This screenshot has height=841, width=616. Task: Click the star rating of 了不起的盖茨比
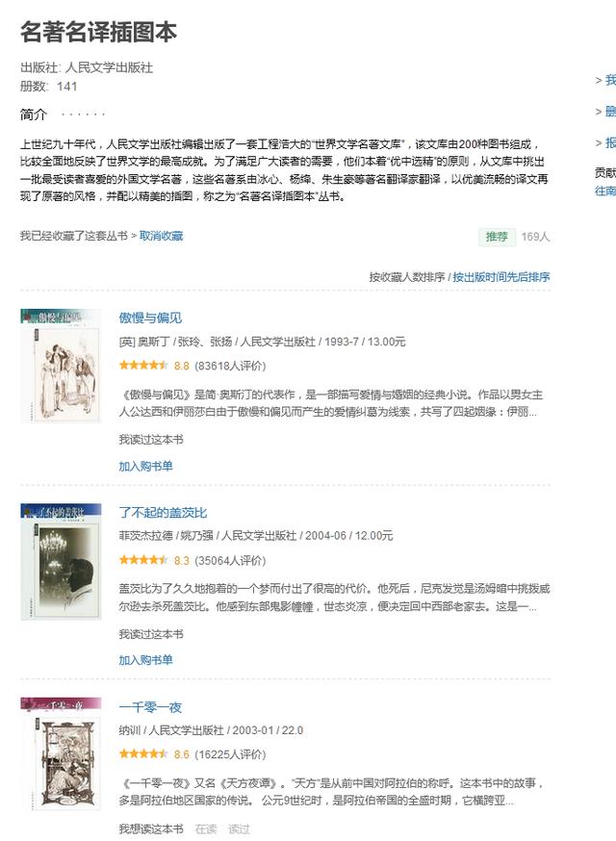point(143,560)
